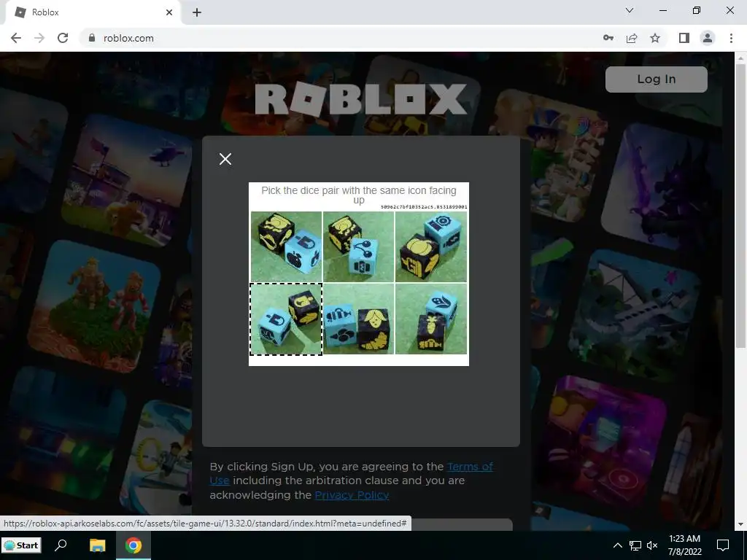Go forward in browser history
Image resolution: width=747 pixels, height=560 pixels.
pyautogui.click(x=39, y=38)
